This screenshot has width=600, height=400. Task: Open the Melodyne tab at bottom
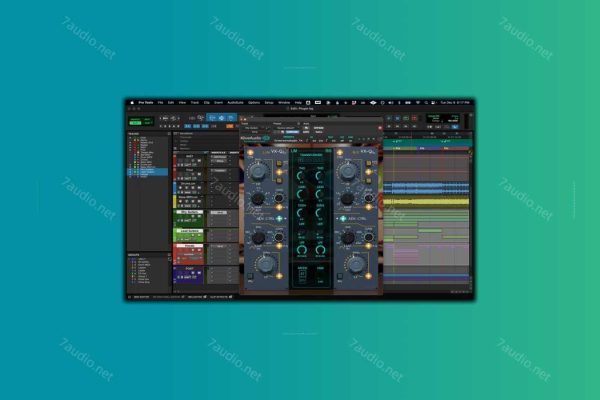197,297
